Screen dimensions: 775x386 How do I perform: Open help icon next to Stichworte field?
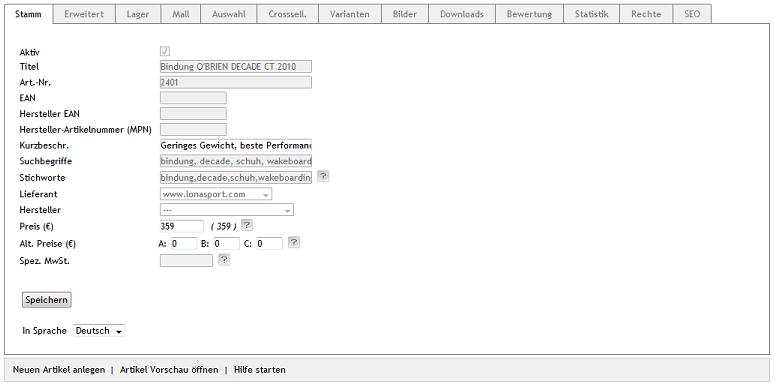(x=323, y=176)
